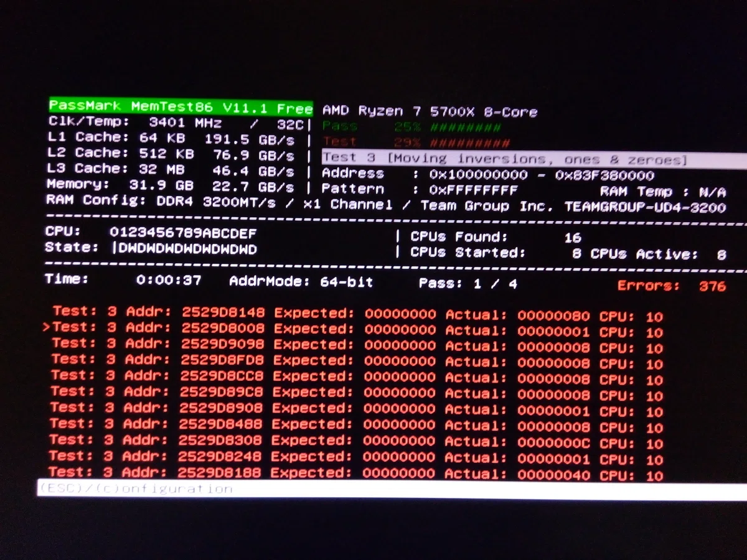The height and width of the screenshot is (560, 747).
Task: Click the AMD Ryzen 7 5700X 8-Core text
Action: tap(430, 112)
